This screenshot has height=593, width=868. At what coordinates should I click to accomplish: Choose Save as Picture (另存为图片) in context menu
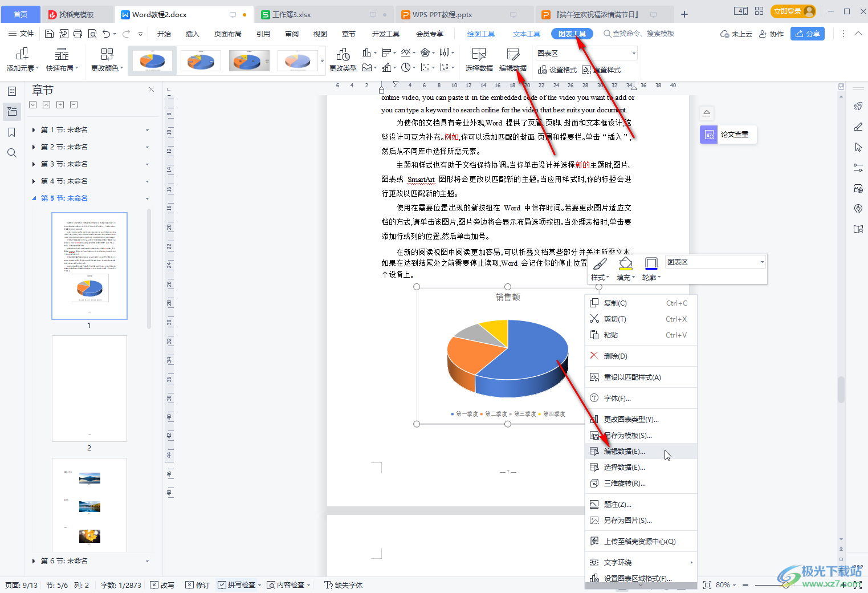tap(641, 520)
